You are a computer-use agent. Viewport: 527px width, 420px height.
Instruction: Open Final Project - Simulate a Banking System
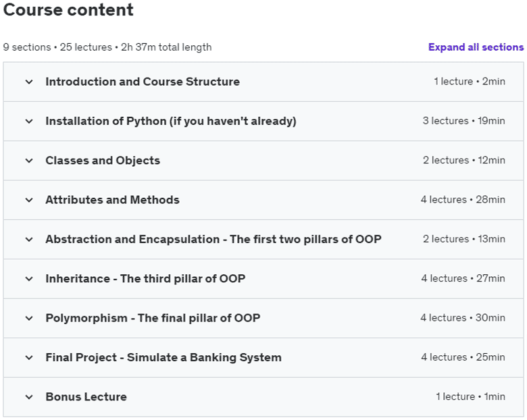[x=164, y=357]
